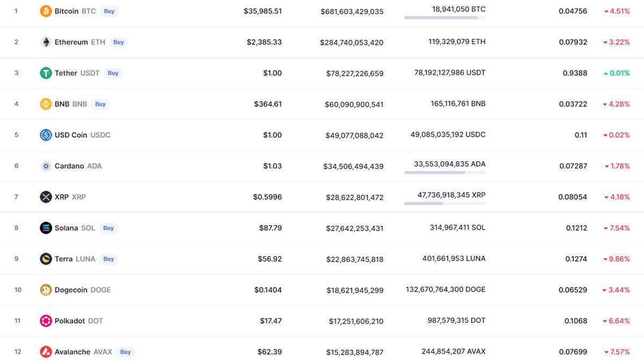Click the Polkadot logo icon
Screen dimensions: 644x362
pyautogui.click(x=46, y=320)
